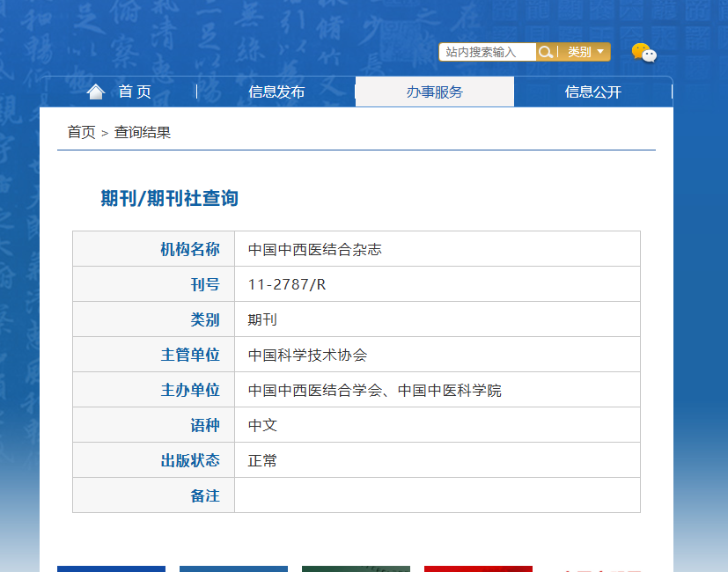This screenshot has width=728, height=572.
Task: Click the search magnifier icon
Action: click(x=546, y=52)
